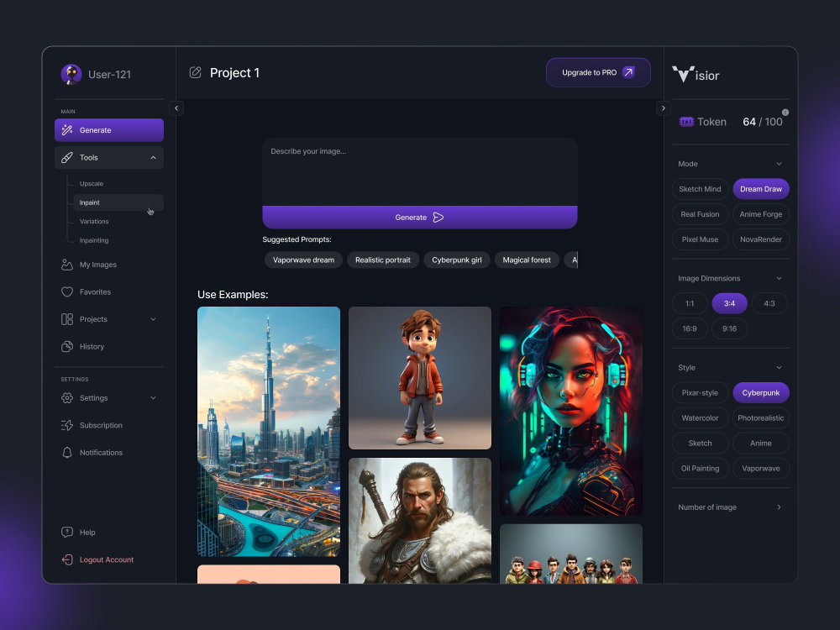Open the Inpaint tool
Viewport: 840px width, 630px height.
tap(118, 202)
